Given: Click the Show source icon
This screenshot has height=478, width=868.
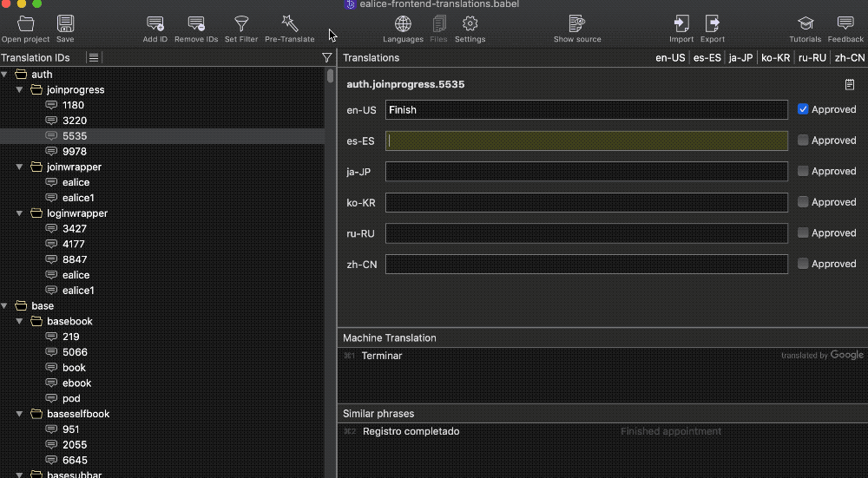Looking at the screenshot, I should [577, 23].
